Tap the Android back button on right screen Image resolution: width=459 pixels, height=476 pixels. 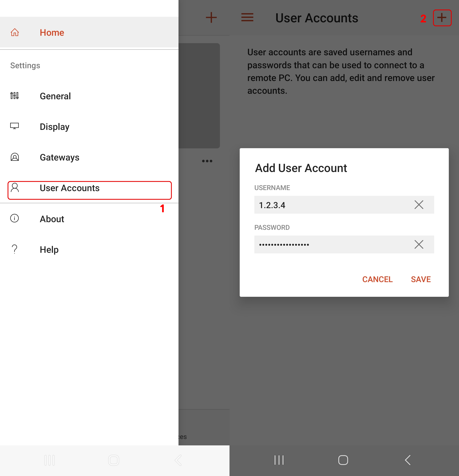pos(408,460)
